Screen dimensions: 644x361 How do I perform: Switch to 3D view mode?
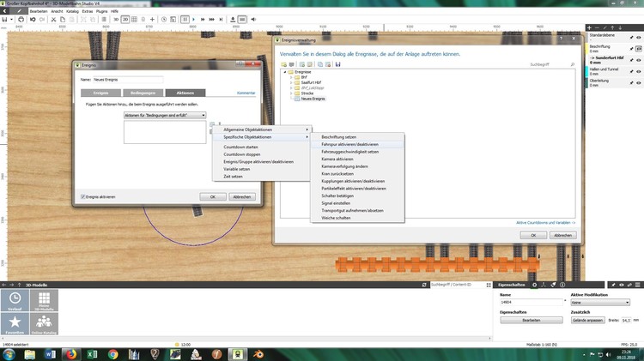[x=116, y=19]
